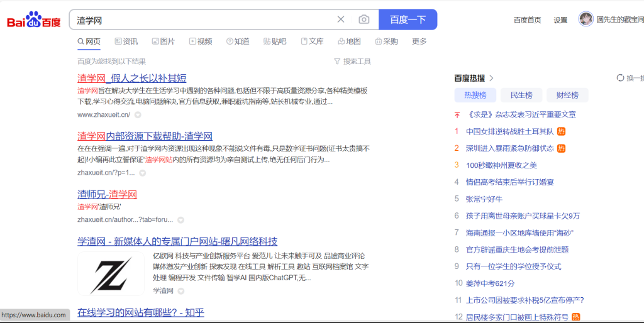The height and width of the screenshot is (323, 644).
Task: Open the 文库 tab
Action: [312, 41]
